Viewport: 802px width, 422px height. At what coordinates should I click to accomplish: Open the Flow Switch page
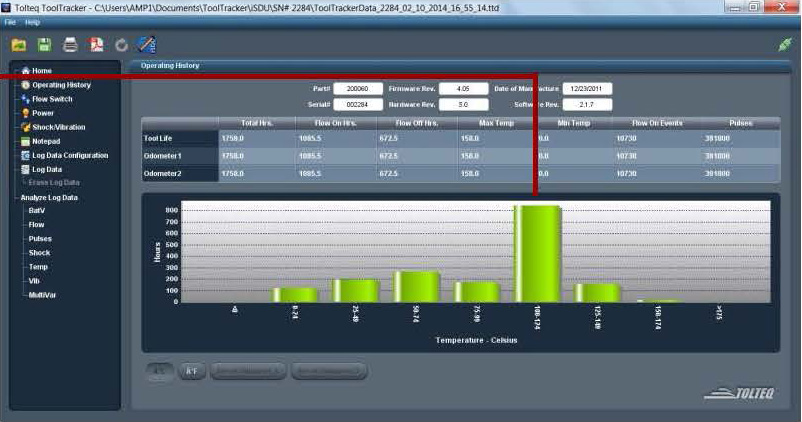click(51, 99)
